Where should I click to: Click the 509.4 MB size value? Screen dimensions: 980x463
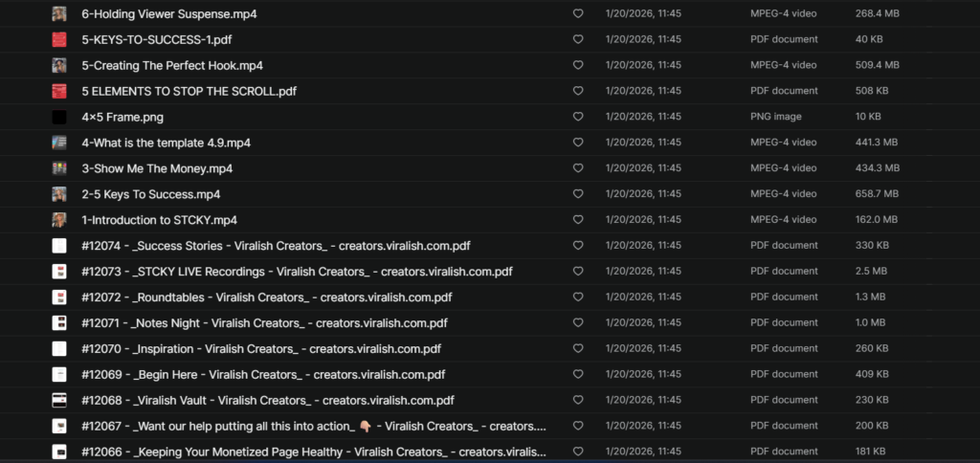pos(878,65)
